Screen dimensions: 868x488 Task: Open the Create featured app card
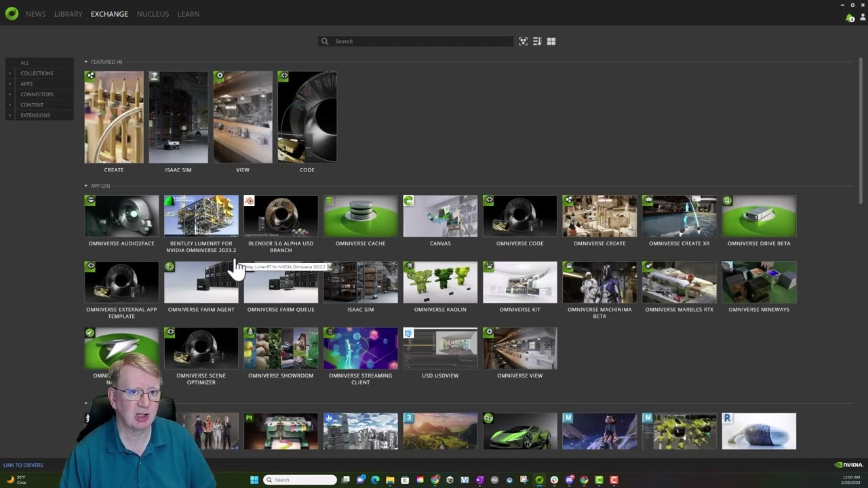pyautogui.click(x=114, y=122)
